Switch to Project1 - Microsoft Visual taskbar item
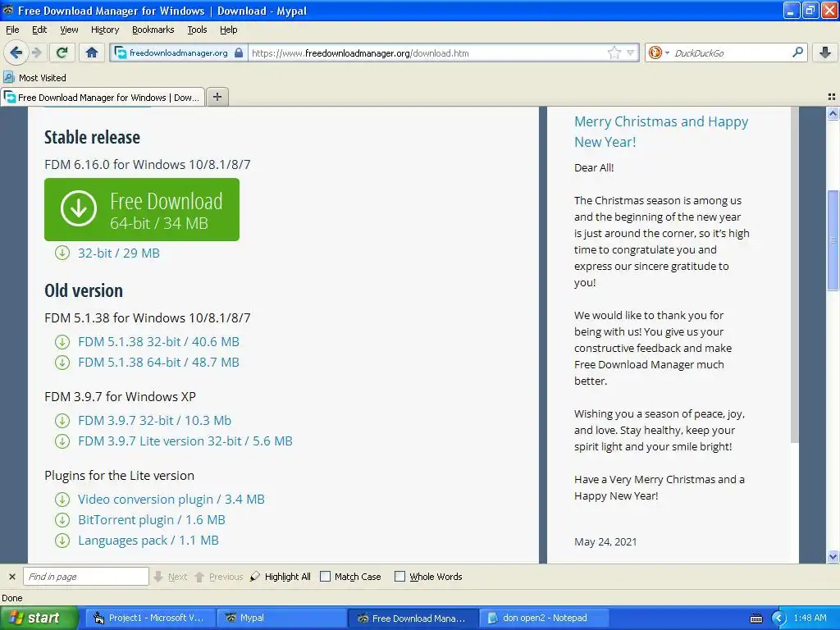 pyautogui.click(x=151, y=618)
